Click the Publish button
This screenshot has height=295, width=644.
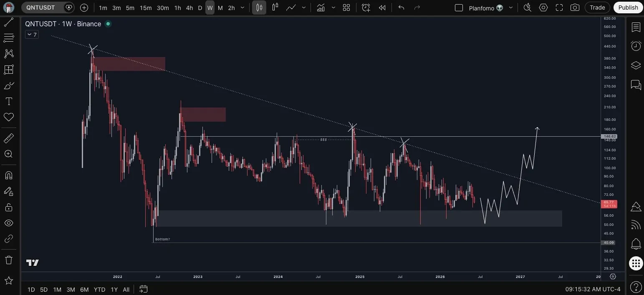(x=628, y=7)
